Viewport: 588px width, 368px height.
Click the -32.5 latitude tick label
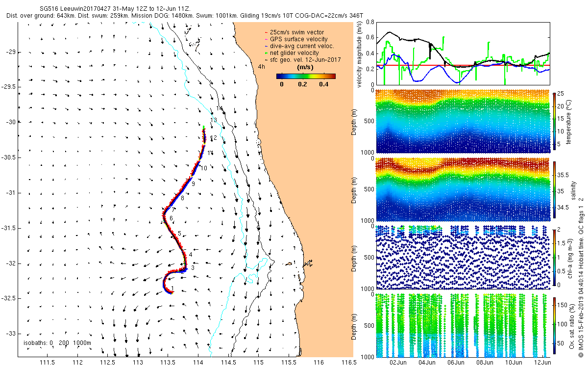point(8,298)
